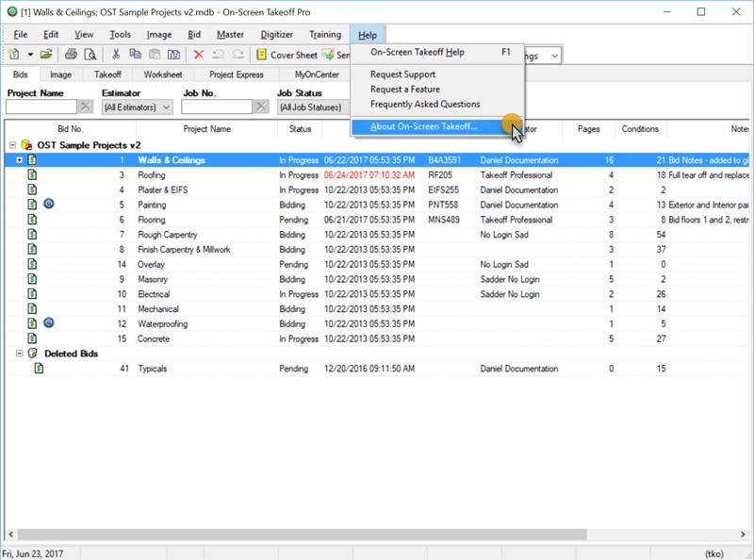Open the Job Status dropdown

pos(315,107)
